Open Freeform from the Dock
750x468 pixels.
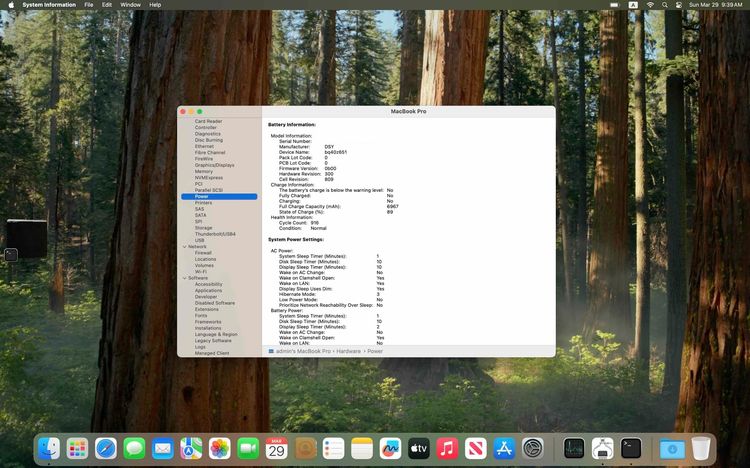[x=390, y=448]
